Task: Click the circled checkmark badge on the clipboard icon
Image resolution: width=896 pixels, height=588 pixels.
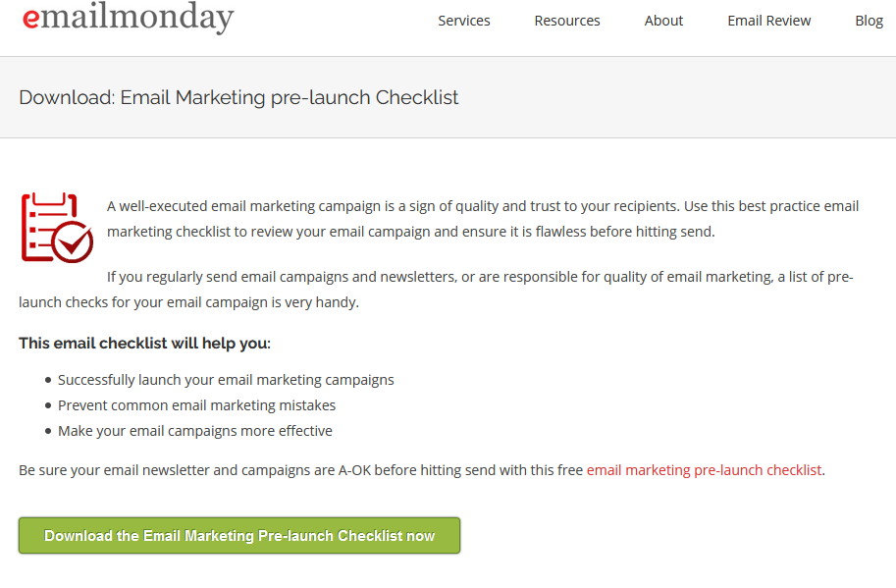Action: (x=73, y=241)
